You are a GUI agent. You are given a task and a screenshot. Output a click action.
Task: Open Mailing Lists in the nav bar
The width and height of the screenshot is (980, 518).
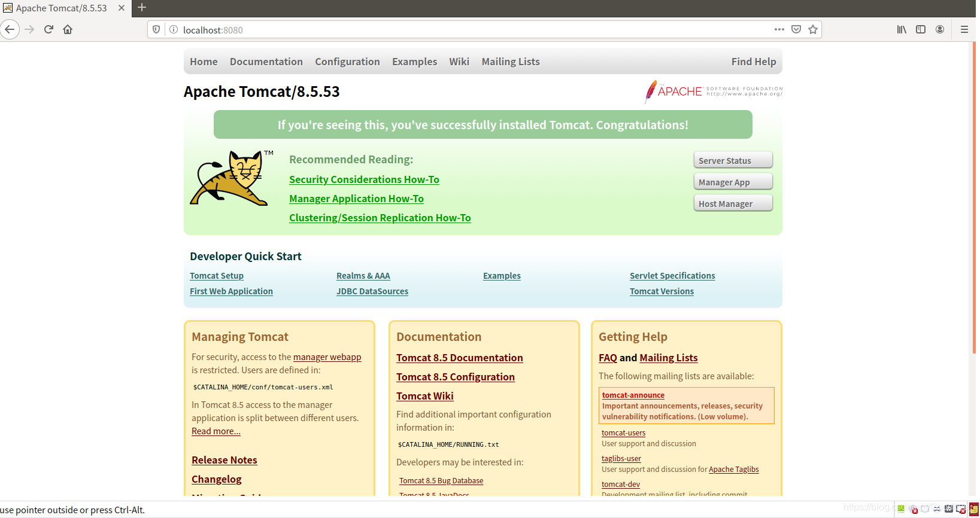coord(511,62)
